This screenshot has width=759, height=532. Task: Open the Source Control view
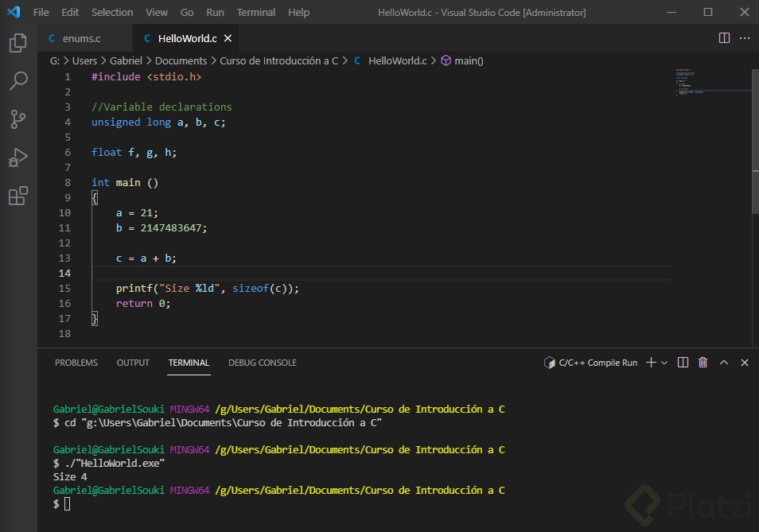tap(18, 119)
